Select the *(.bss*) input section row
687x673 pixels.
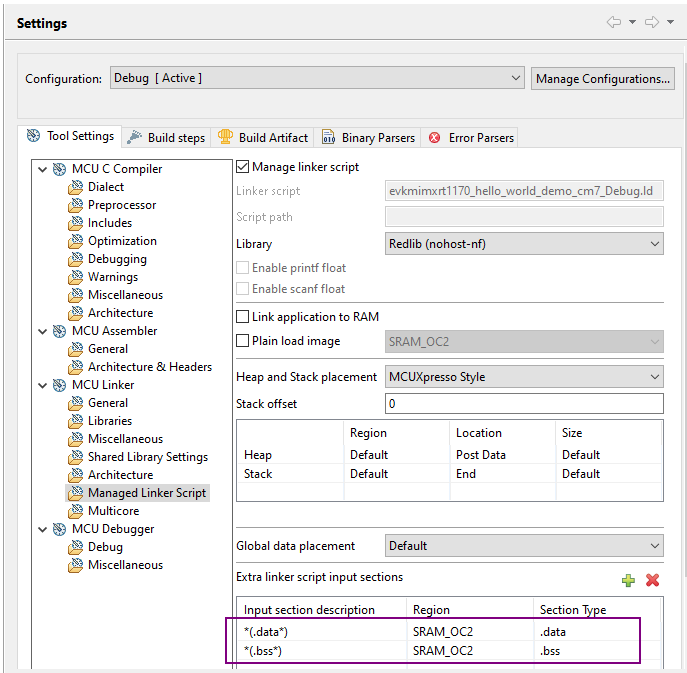[448, 651]
